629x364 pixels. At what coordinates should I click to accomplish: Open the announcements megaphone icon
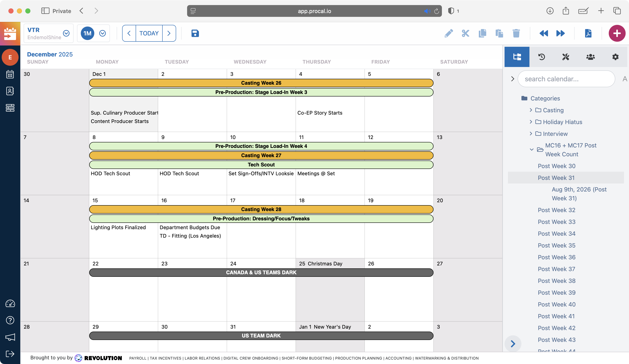10,337
